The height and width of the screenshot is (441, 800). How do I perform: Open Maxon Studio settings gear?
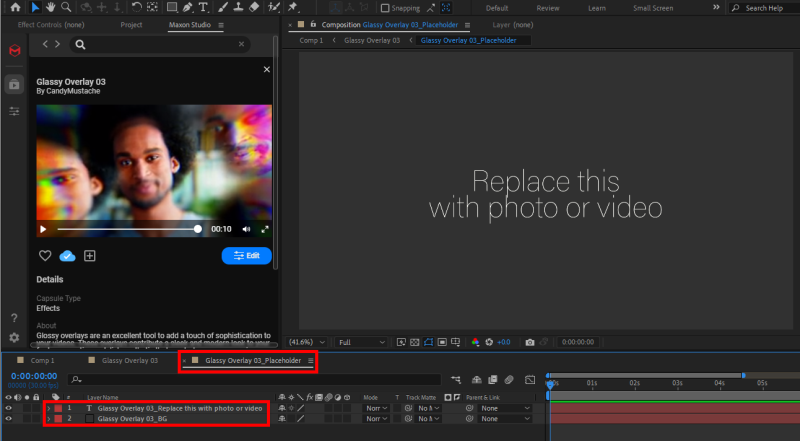coord(14,338)
